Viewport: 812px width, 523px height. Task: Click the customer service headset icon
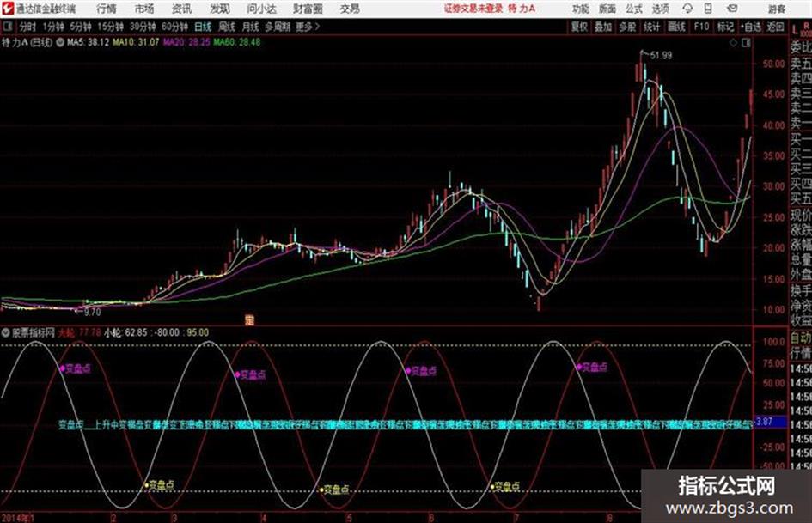point(687,9)
